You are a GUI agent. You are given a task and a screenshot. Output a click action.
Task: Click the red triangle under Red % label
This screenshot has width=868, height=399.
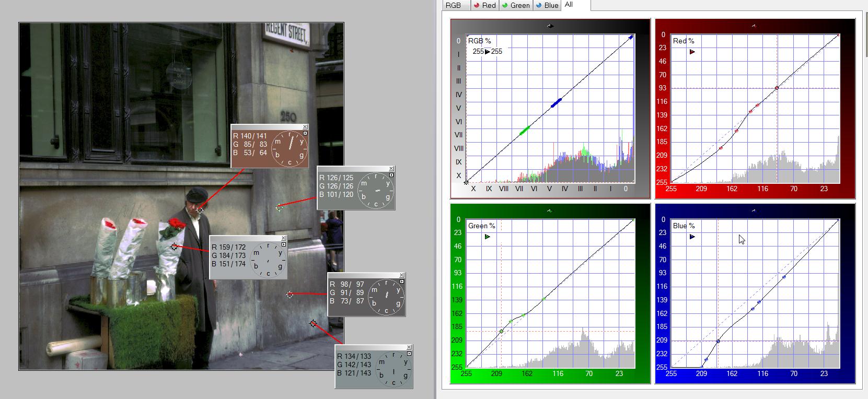[692, 52]
